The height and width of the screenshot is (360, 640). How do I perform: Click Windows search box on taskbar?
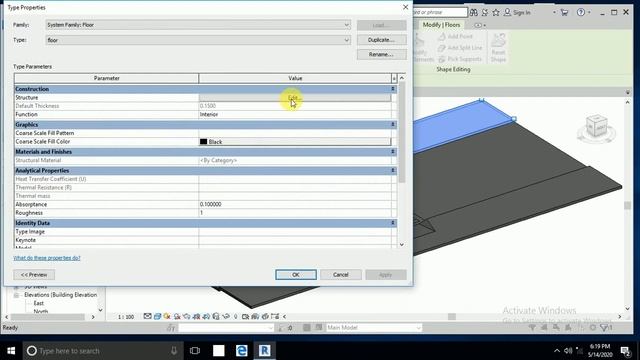[x=103, y=351]
